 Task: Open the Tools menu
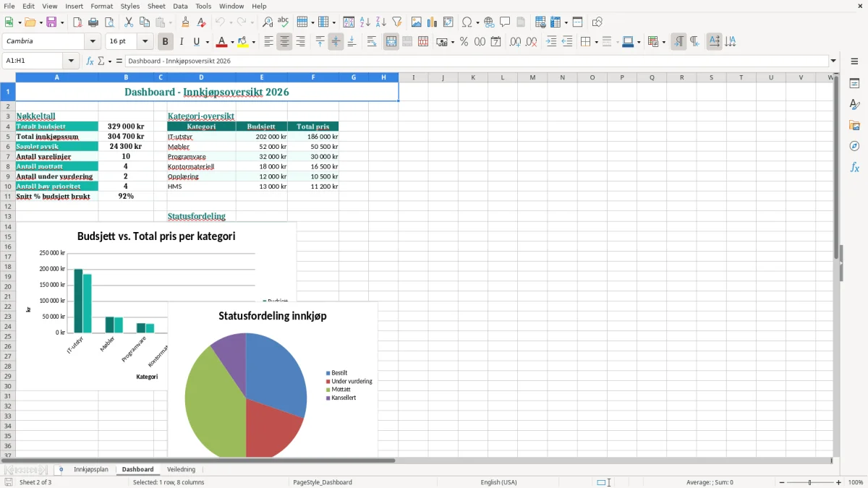[203, 6]
